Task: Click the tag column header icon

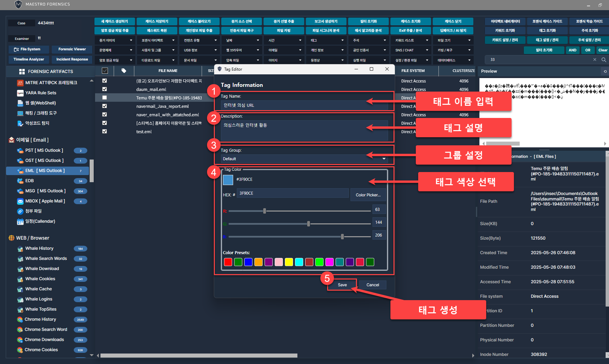Action: [x=124, y=71]
